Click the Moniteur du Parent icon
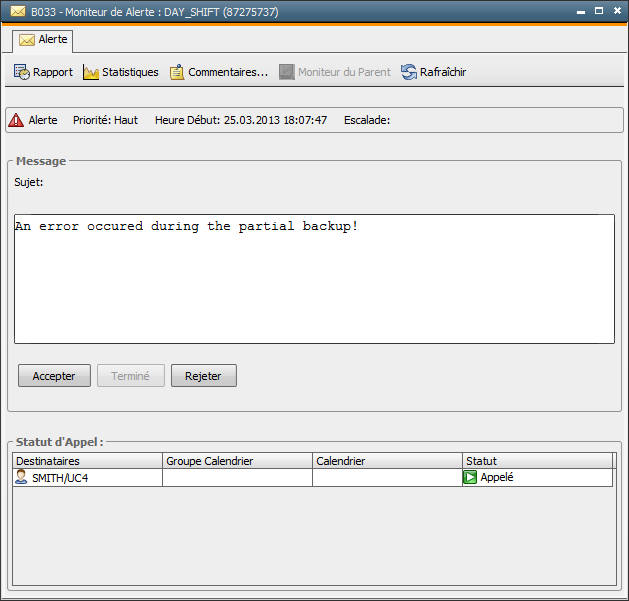Screen dimensions: 629x601 (x=287, y=72)
